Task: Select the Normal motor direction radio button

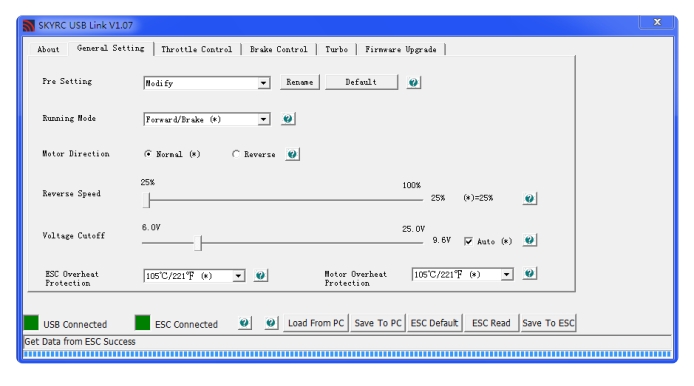Action: tap(148, 154)
